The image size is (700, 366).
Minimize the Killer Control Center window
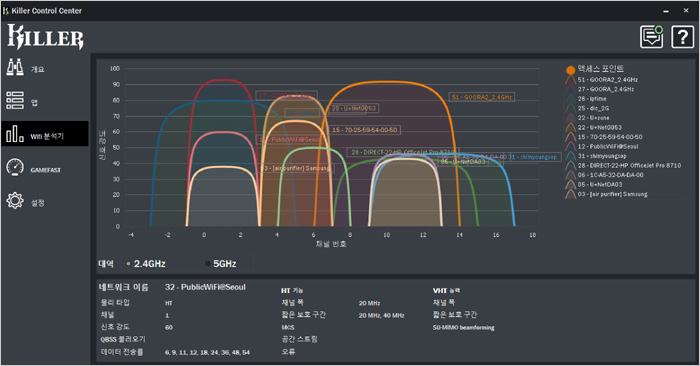[x=666, y=11]
